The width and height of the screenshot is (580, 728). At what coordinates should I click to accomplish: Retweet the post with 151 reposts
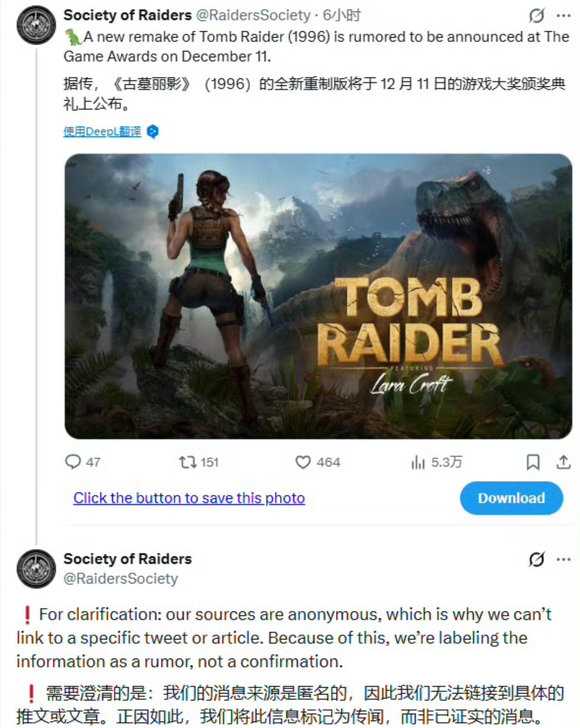click(x=198, y=462)
